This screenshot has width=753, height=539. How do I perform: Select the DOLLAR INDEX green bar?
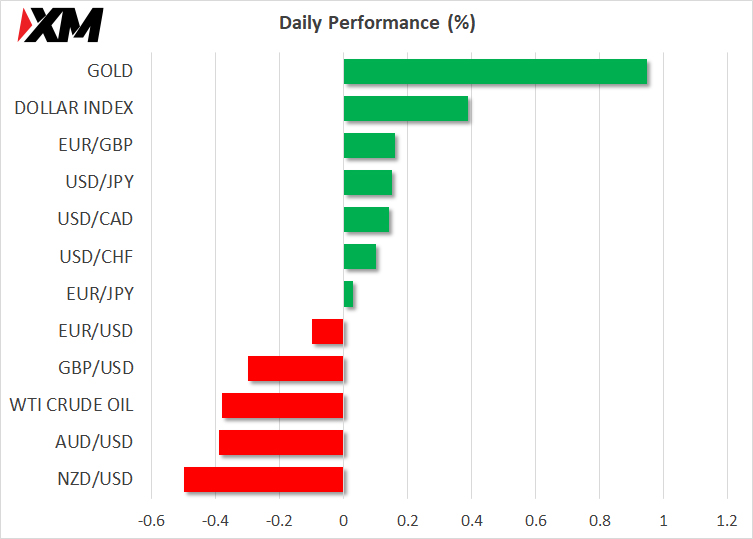pos(405,109)
